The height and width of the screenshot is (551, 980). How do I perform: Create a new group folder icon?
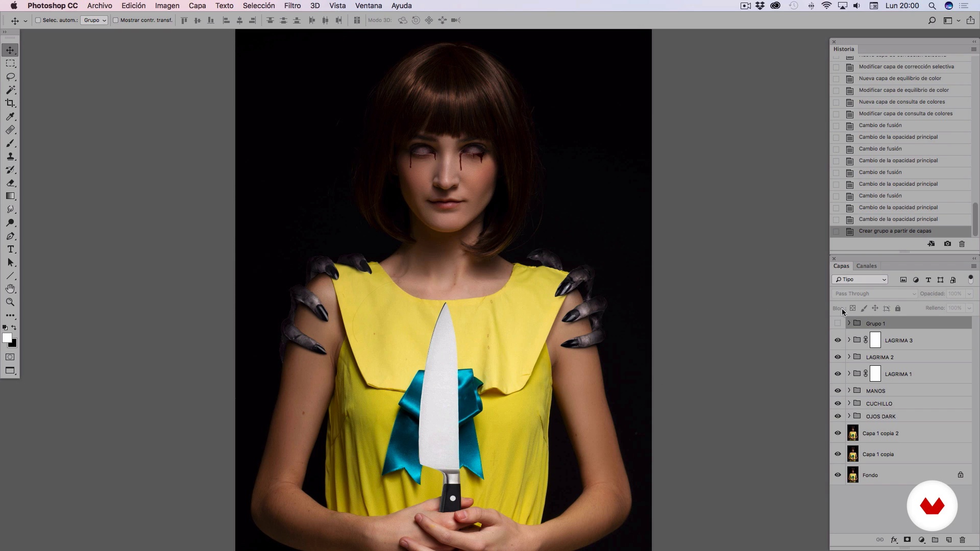point(935,540)
